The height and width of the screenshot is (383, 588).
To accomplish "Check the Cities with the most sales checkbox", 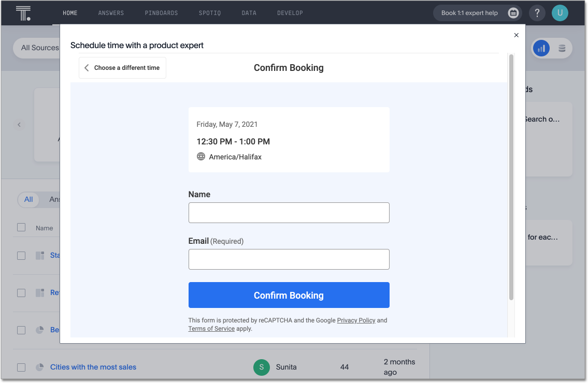I will tap(21, 367).
